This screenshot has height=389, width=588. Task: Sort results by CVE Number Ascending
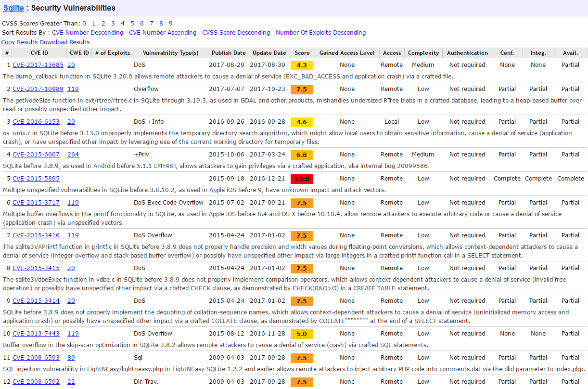(x=163, y=33)
